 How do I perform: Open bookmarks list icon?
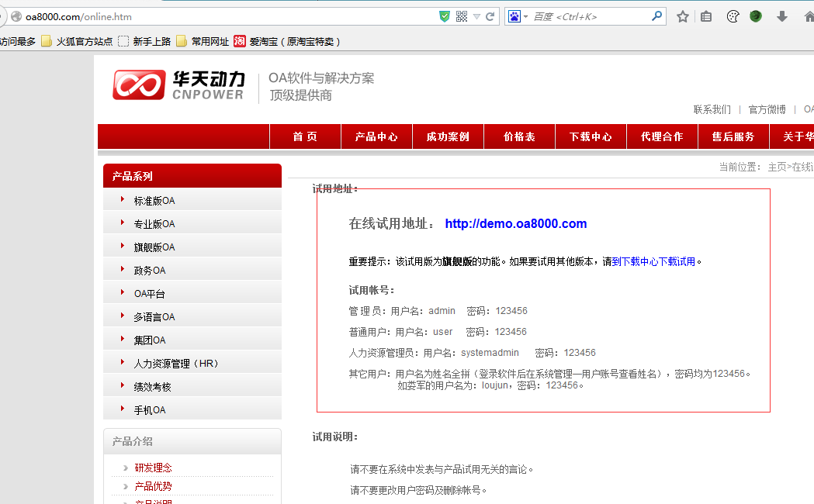click(706, 16)
